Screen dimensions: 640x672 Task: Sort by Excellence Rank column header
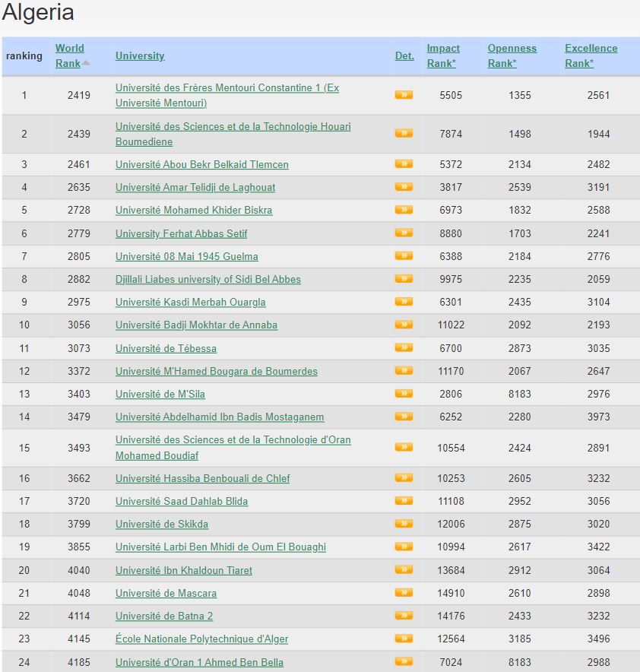pyautogui.click(x=591, y=55)
